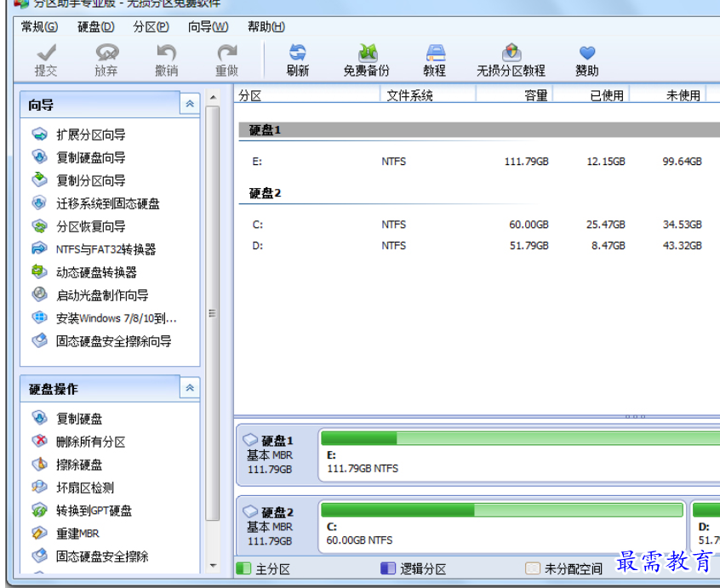Click the 25.47GB used cell
The height and width of the screenshot is (588, 720).
(605, 225)
